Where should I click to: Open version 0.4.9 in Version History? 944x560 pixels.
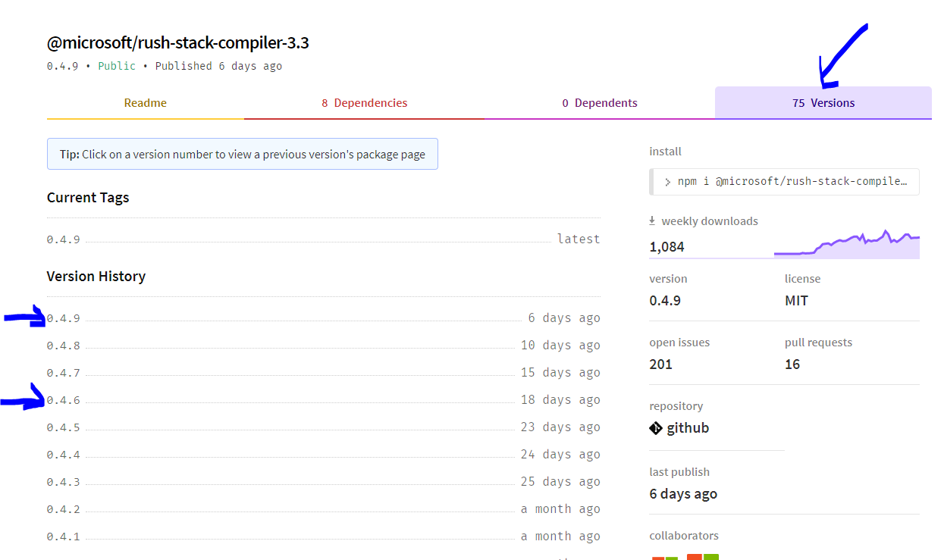point(64,318)
